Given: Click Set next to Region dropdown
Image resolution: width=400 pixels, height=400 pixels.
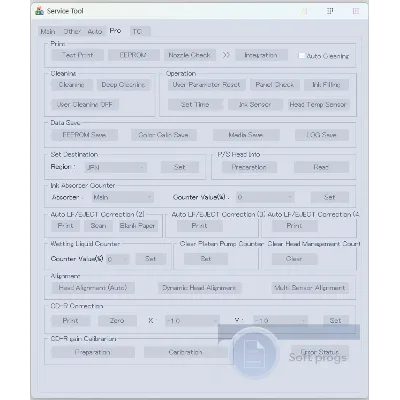Looking at the screenshot, I should (x=180, y=167).
